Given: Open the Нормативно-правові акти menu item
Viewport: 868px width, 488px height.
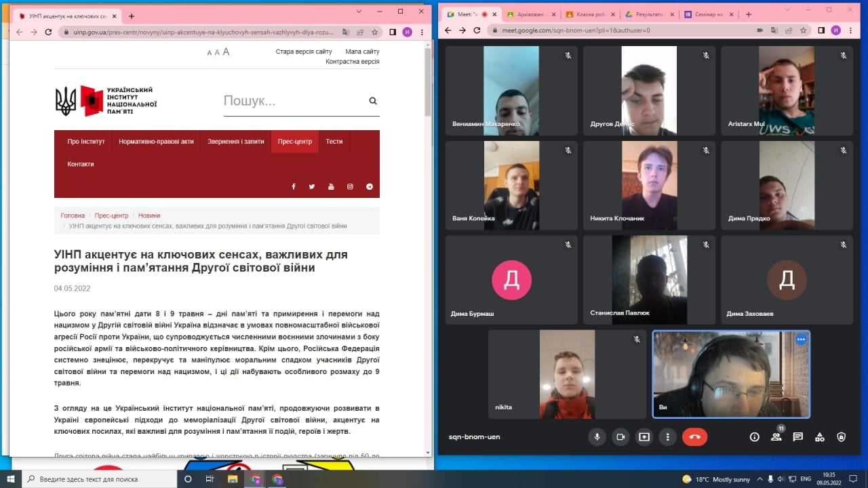Looking at the screenshot, I should 156,142.
